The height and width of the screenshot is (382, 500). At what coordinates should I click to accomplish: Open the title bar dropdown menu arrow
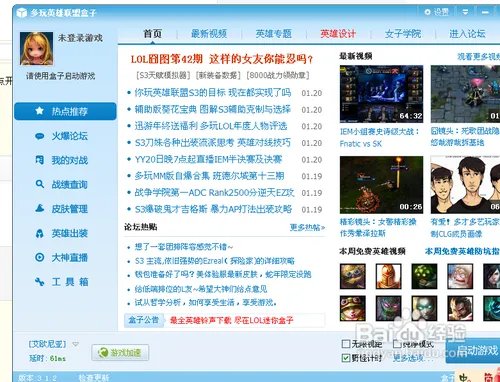click(465, 12)
